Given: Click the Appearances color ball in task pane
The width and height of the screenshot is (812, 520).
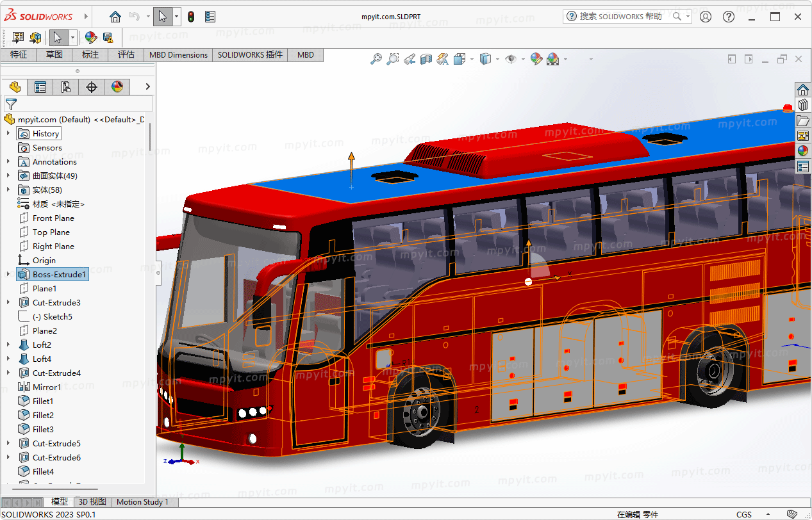Looking at the screenshot, I should click(x=803, y=151).
